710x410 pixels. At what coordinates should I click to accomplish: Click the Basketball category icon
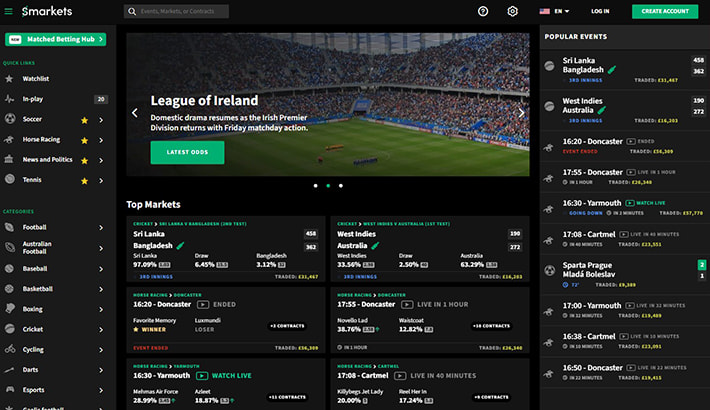(10, 289)
